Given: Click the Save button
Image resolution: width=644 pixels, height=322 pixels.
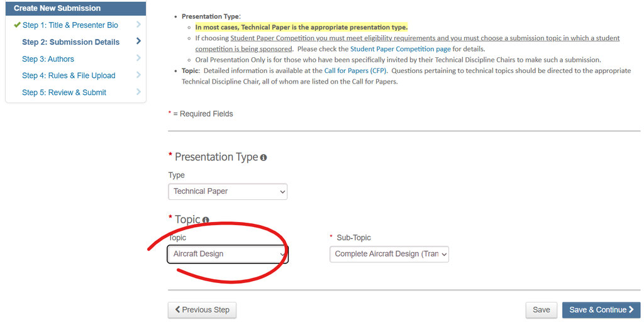Looking at the screenshot, I should click(x=541, y=309).
